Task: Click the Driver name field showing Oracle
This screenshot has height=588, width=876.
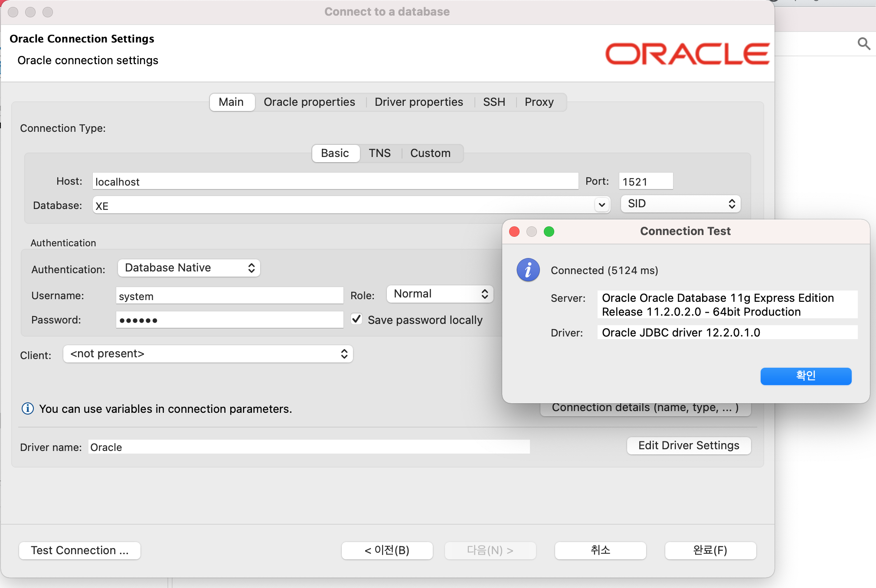Action: coord(309,447)
